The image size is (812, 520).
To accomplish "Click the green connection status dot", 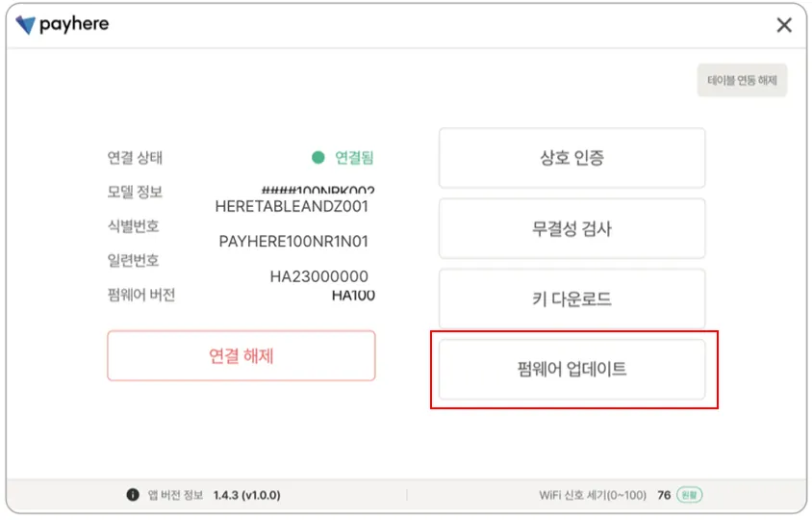I will tap(318, 158).
